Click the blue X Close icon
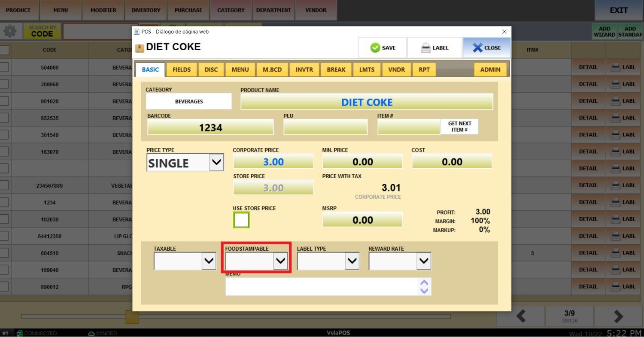Image resolution: width=644 pixels, height=337 pixels. click(477, 48)
